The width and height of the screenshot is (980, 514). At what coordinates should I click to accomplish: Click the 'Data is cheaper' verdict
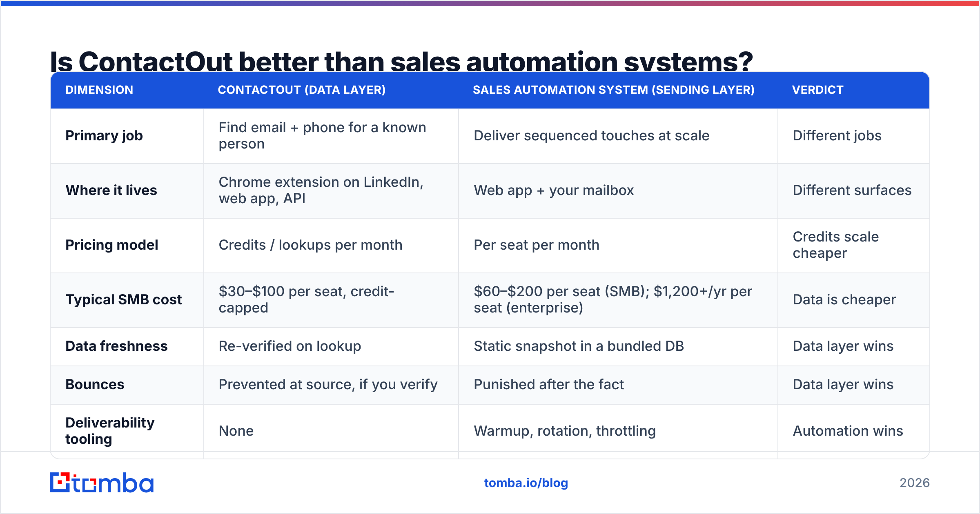[844, 300]
